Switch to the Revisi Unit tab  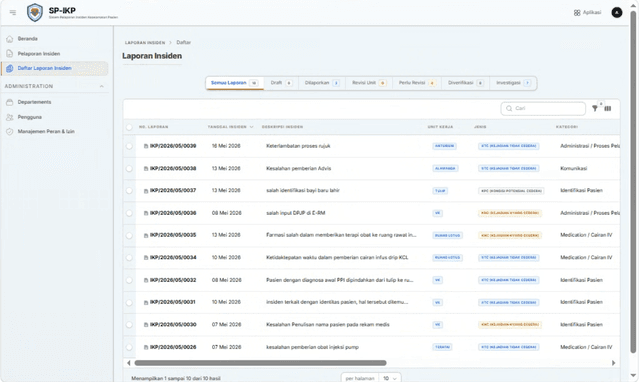coord(369,83)
